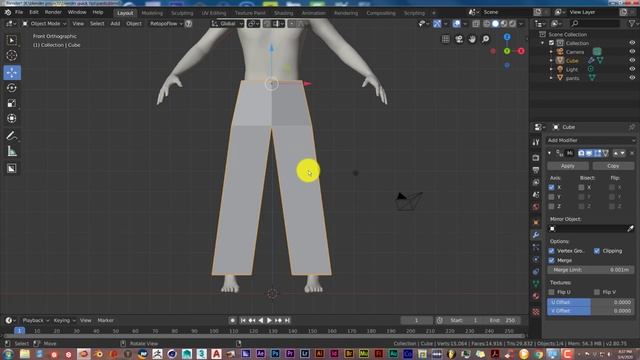
Task: Toggle Vertex Groups option
Action: [551, 251]
